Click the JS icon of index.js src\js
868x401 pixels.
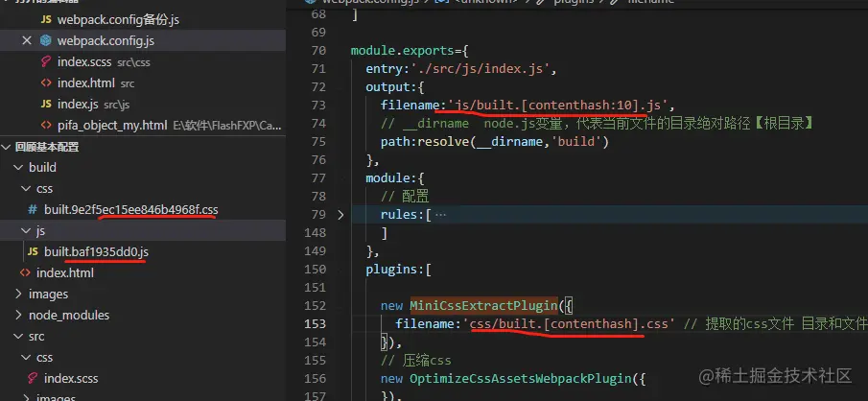pos(46,105)
